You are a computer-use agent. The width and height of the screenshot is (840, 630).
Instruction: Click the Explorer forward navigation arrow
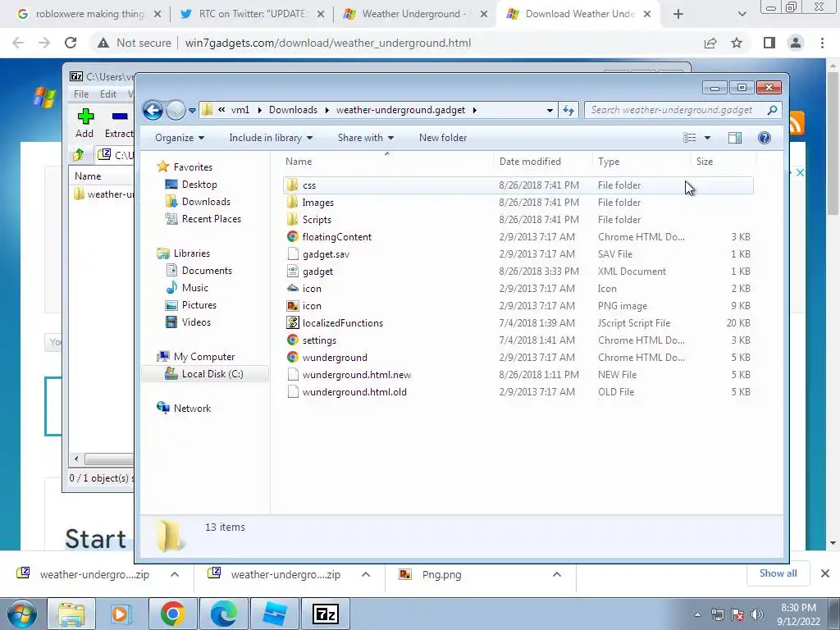pyautogui.click(x=176, y=111)
